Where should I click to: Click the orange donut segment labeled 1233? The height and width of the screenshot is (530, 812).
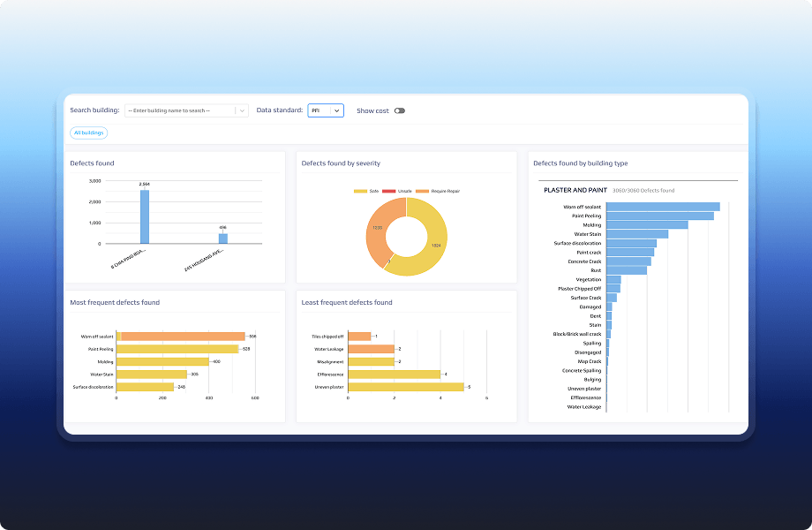tap(379, 228)
